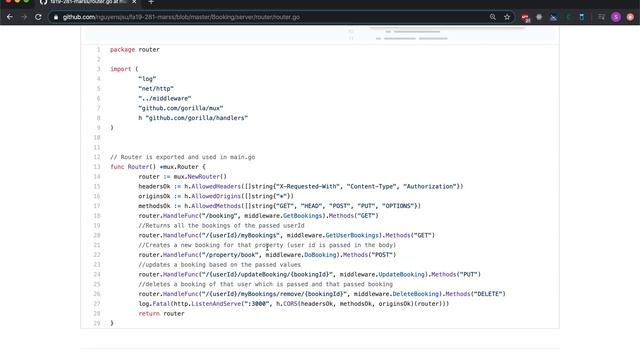Select line number 18

(x=97, y=216)
